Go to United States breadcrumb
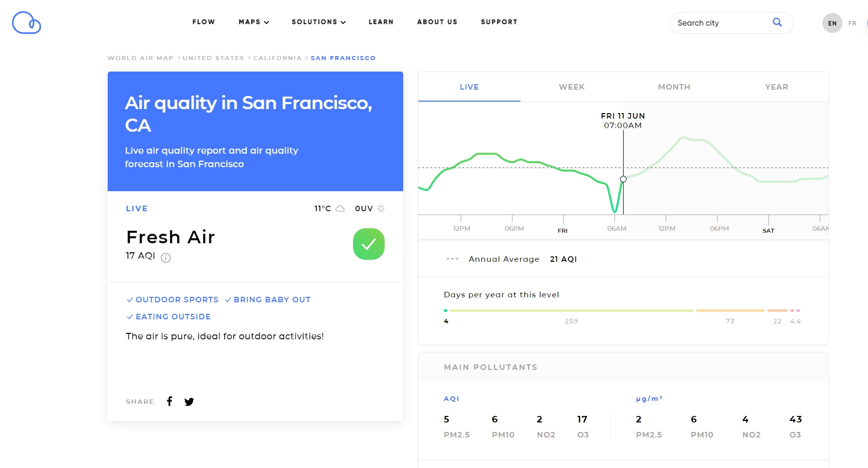The height and width of the screenshot is (468, 868). point(213,58)
